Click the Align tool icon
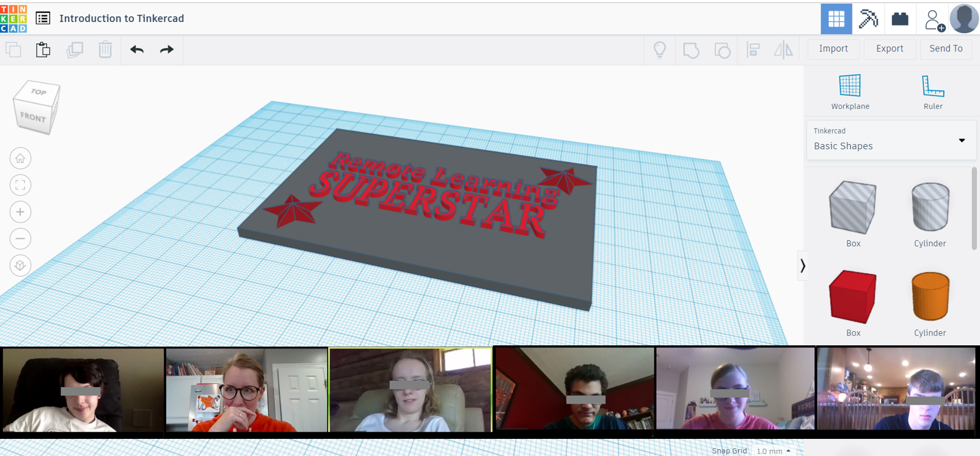The height and width of the screenshot is (456, 980). 753,50
